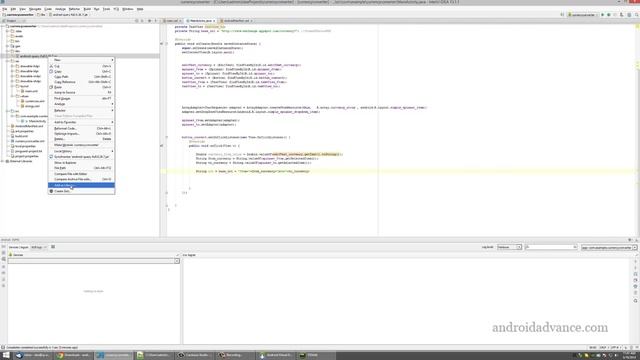Collapse the values folder

pos(13,96)
